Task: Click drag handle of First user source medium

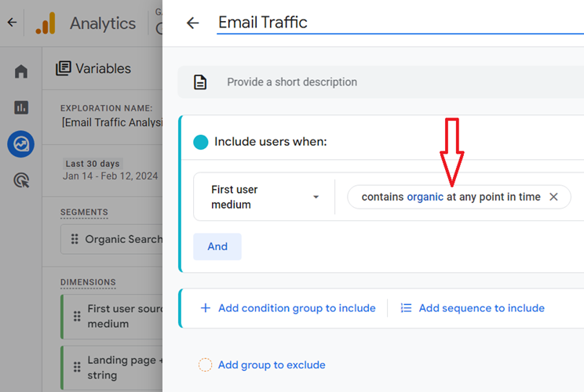Action: pos(77,316)
